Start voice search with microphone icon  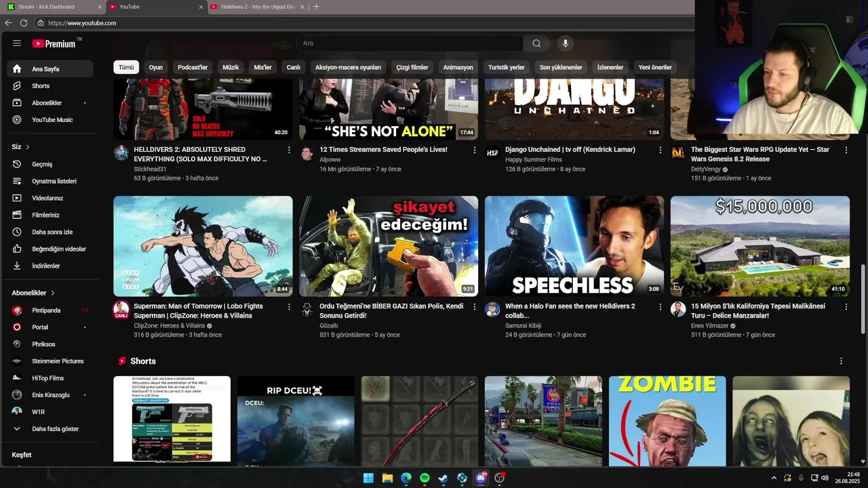pos(566,43)
